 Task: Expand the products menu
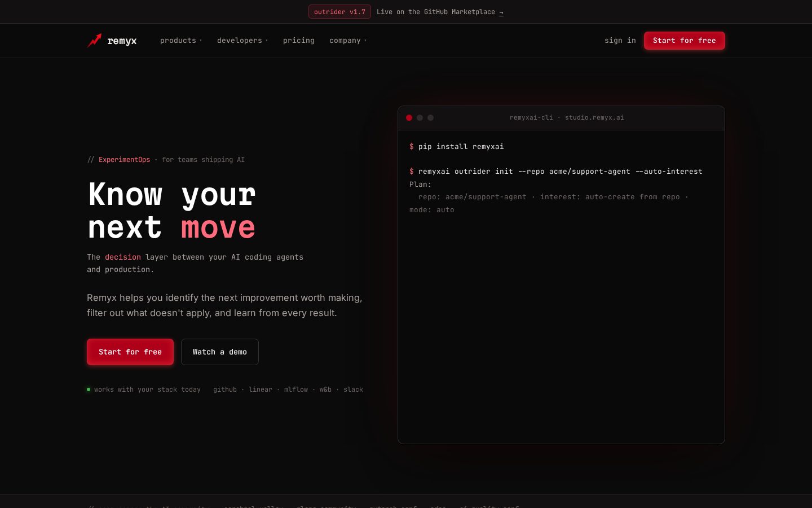pos(180,41)
